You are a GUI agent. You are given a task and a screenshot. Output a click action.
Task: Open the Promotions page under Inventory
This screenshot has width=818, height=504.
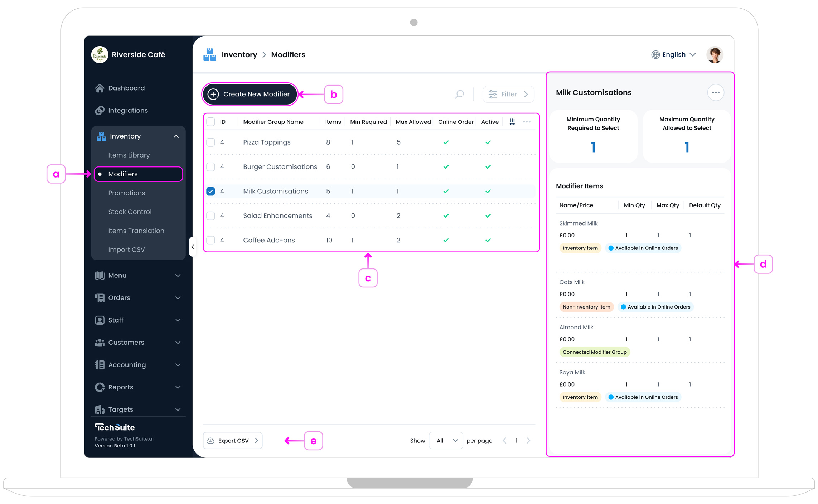click(126, 193)
